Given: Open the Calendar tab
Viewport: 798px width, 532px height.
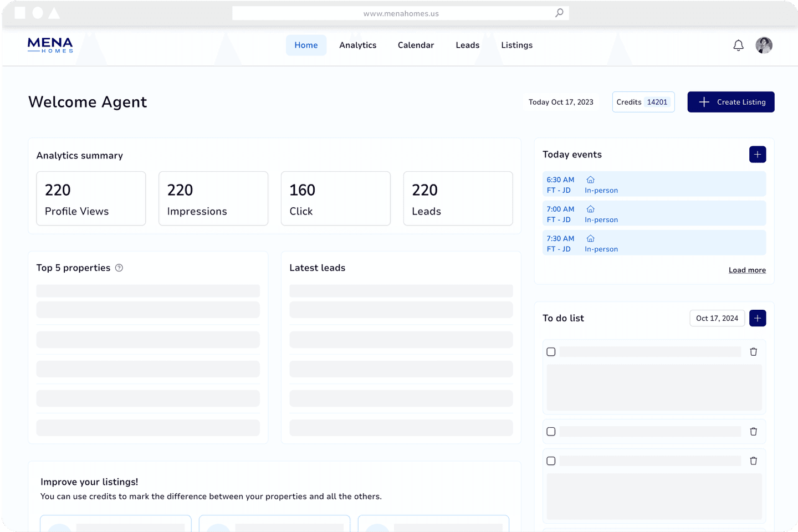Looking at the screenshot, I should (x=416, y=45).
